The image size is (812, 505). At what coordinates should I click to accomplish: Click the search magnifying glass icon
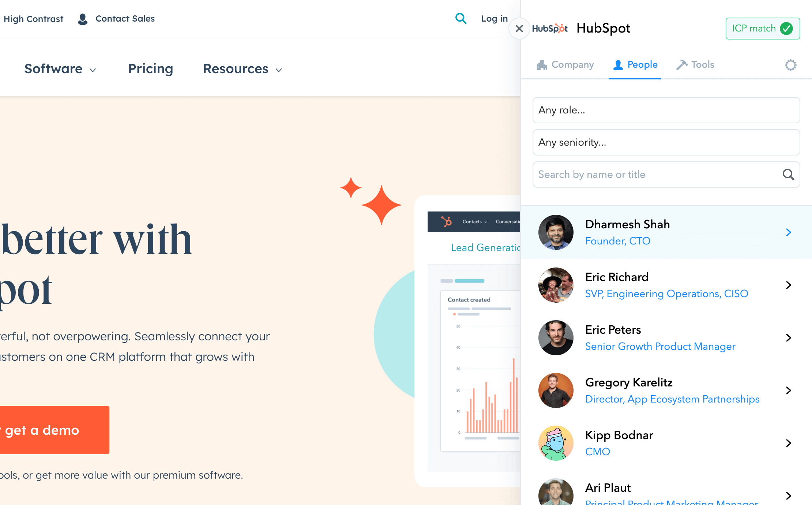(461, 19)
